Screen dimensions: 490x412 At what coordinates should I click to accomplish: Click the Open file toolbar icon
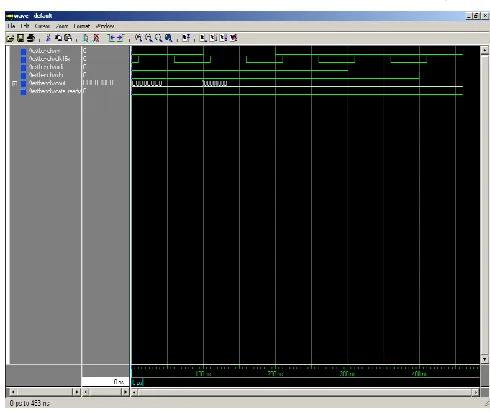(10, 38)
